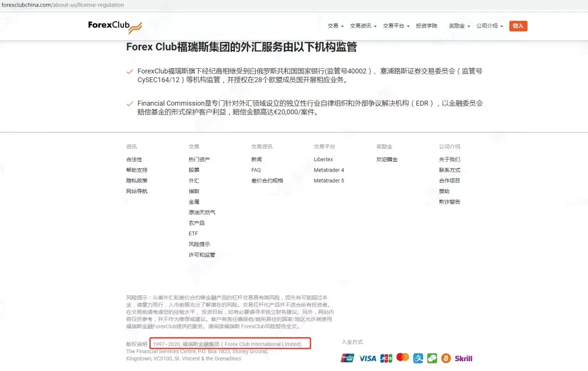Expand the 交易资讯 navigation dropdown
Viewport: 588px width, 371px height.
363,26
